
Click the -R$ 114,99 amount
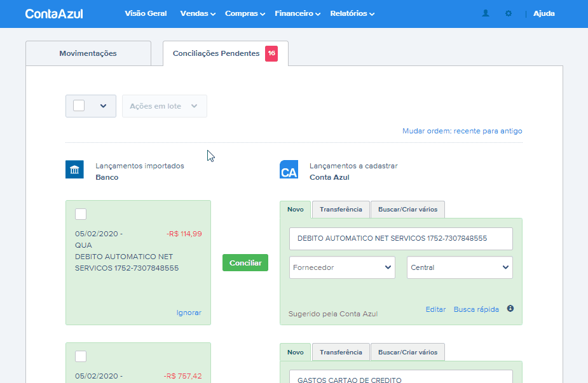tap(184, 234)
